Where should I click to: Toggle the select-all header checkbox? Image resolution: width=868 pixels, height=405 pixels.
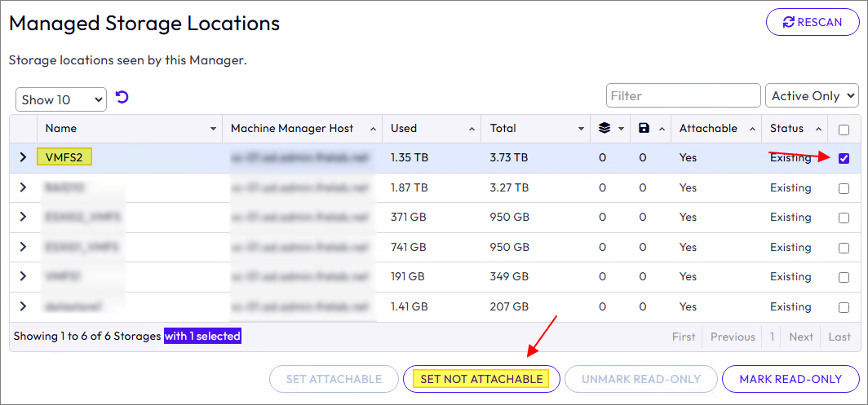pyautogui.click(x=844, y=129)
